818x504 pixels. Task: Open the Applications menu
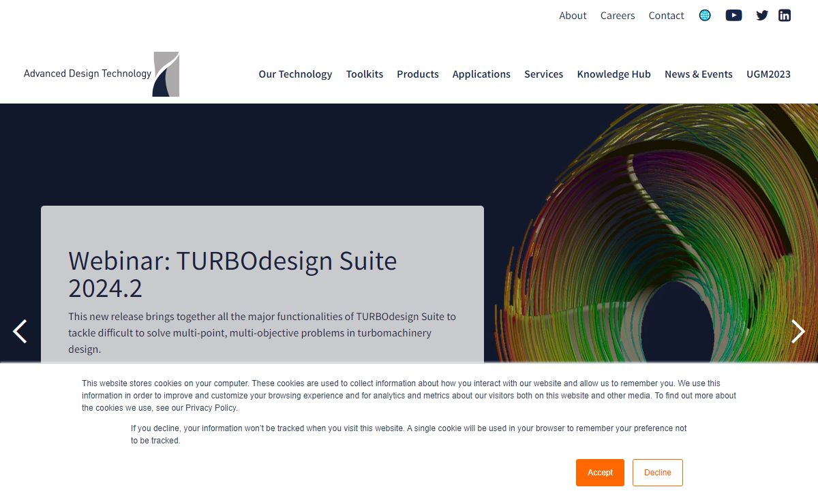coord(481,74)
